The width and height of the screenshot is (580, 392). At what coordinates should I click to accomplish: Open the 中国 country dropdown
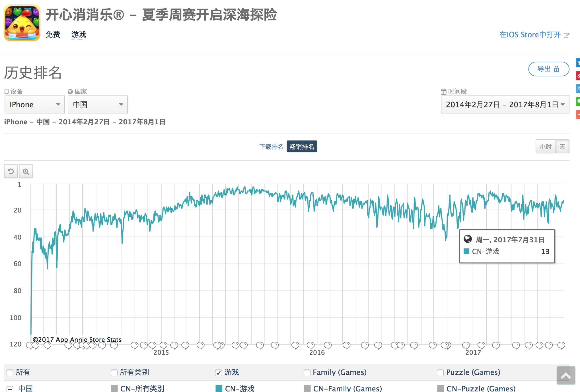click(x=98, y=104)
